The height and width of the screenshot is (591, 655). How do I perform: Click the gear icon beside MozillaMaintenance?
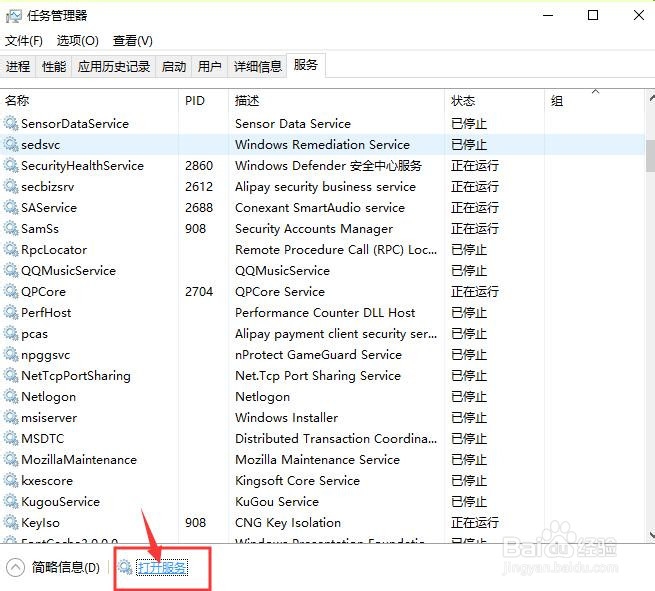coord(11,459)
